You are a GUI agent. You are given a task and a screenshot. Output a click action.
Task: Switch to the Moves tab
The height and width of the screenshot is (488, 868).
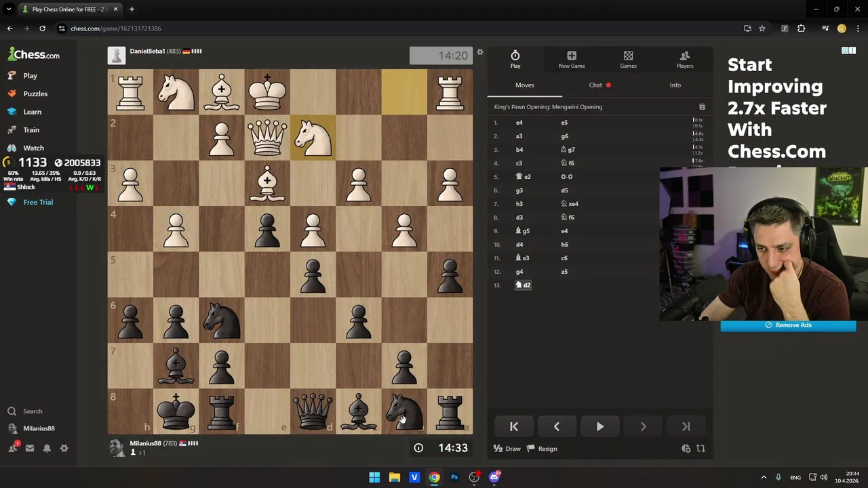525,85
